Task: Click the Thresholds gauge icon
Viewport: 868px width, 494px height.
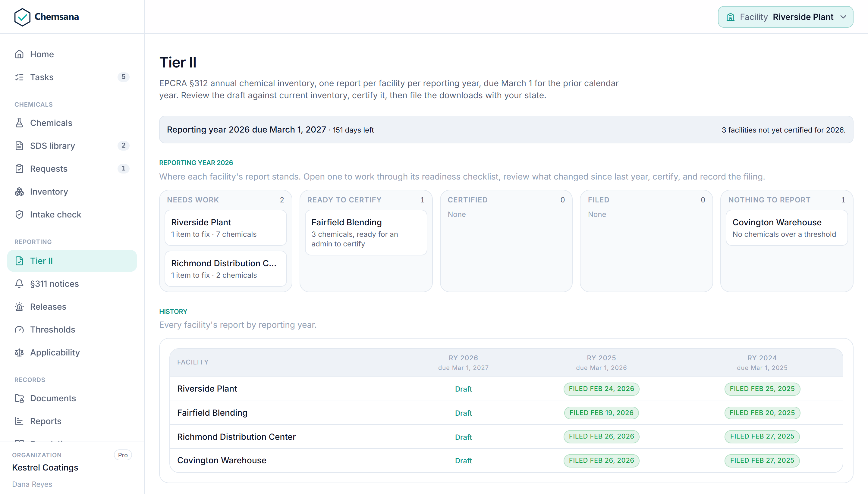Action: pos(19,330)
